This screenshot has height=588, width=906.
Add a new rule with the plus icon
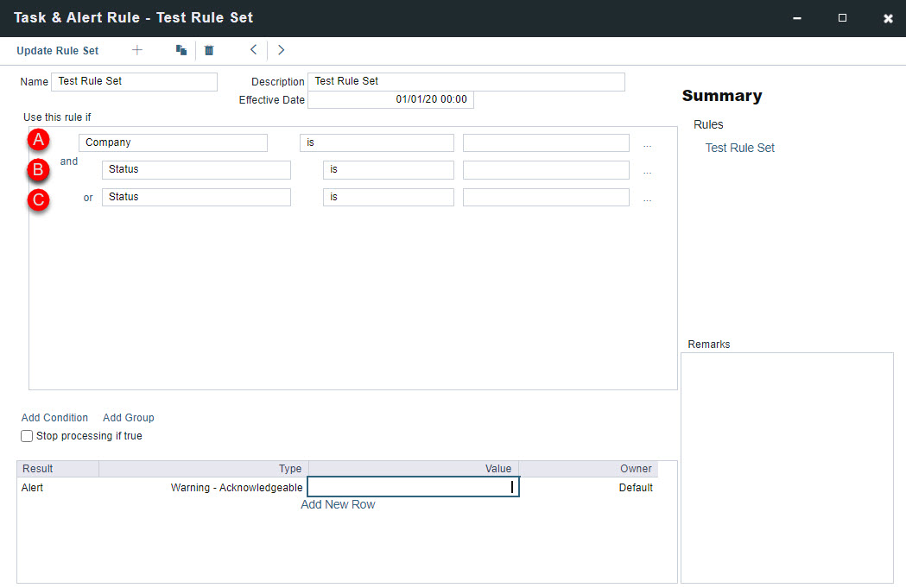(x=136, y=50)
